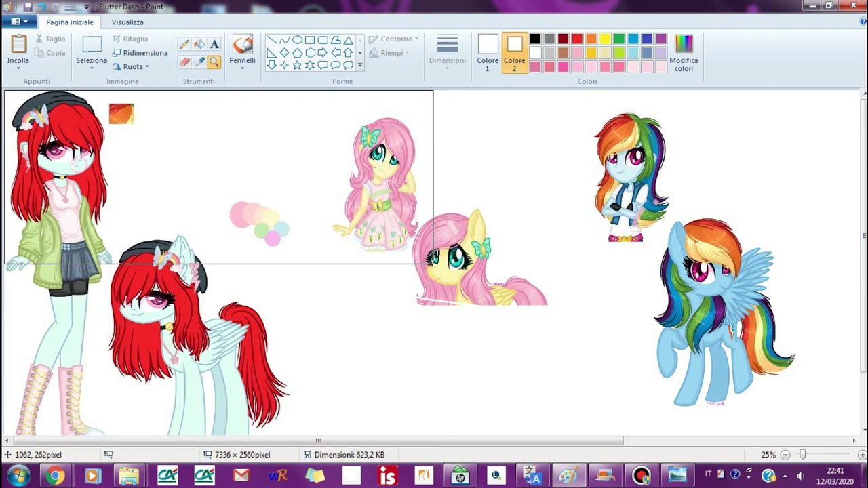The height and width of the screenshot is (488, 868).
Task: Choose the five-point star shape
Action: coord(297,66)
